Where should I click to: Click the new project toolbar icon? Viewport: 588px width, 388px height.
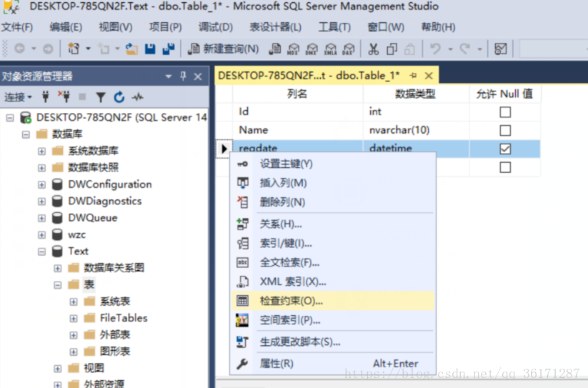tap(74, 49)
